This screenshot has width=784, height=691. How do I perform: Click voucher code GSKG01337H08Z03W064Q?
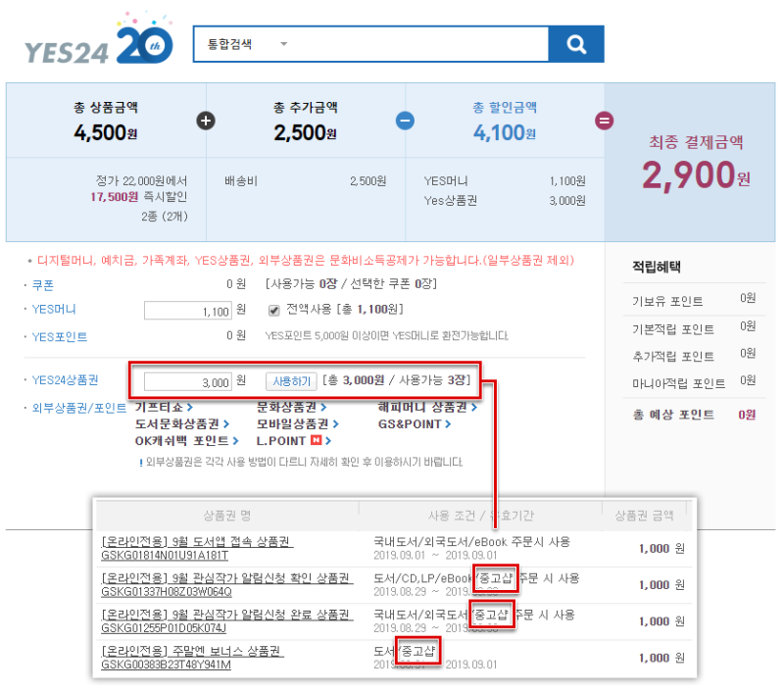pos(167,592)
